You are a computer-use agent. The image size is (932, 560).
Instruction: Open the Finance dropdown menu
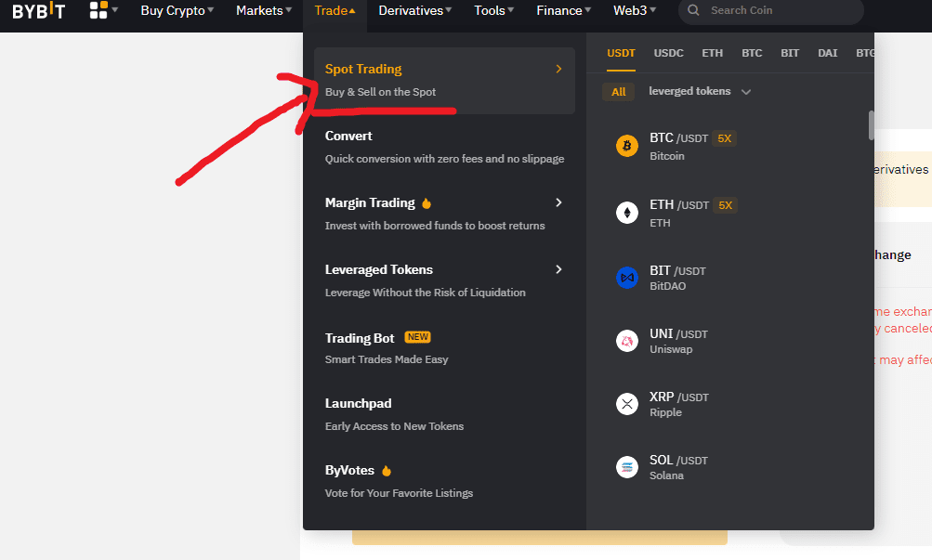point(563,11)
